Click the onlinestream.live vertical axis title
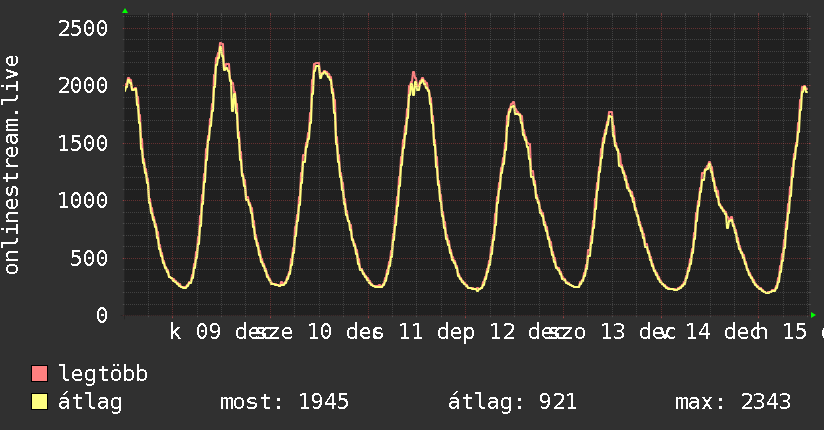 12,165
